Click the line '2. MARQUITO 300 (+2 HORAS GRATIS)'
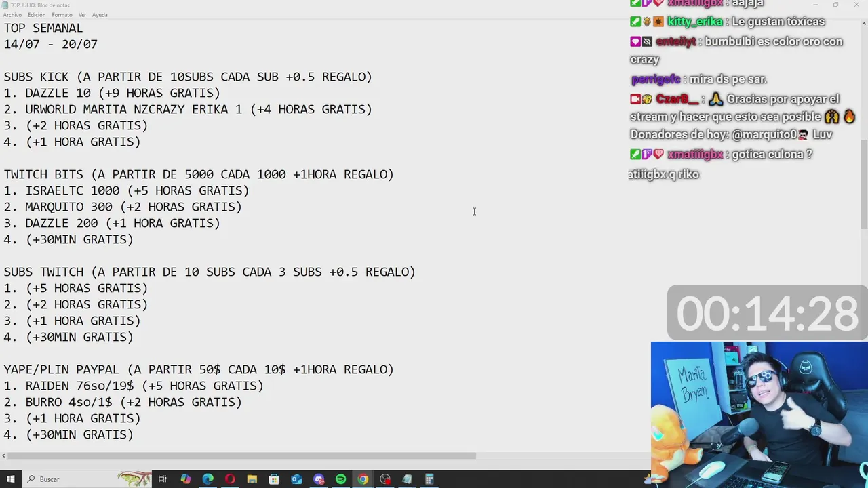The image size is (868, 488). pos(123,207)
